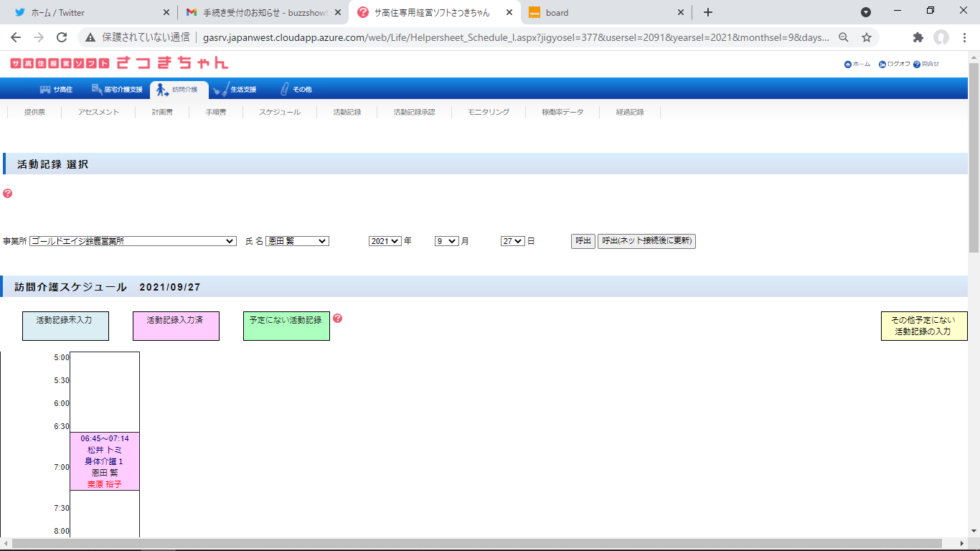Click the 呼出(ネット接続後に更新) button
Image resolution: width=980 pixels, height=551 pixels.
pyautogui.click(x=646, y=242)
